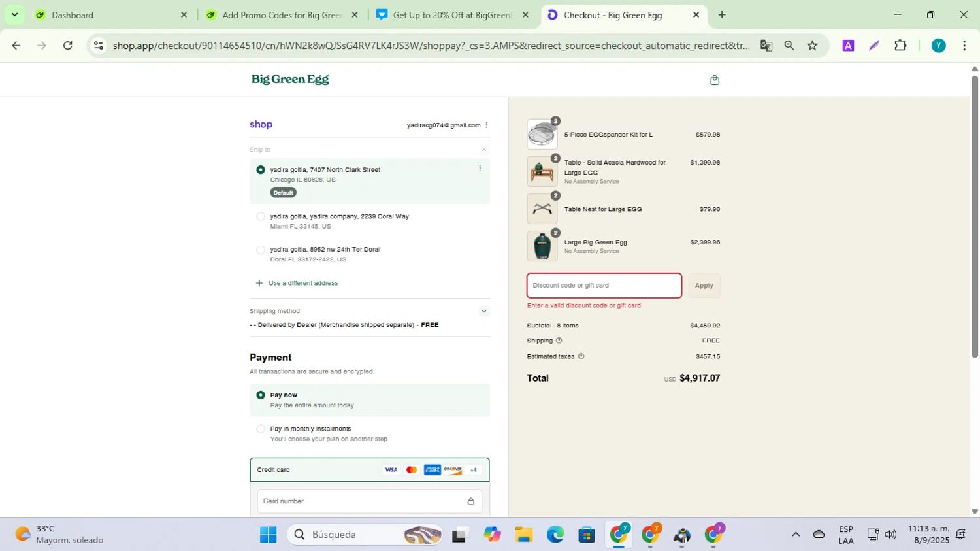
Task: Click the Acacia Hardwood Table thumbnail
Action: (542, 172)
